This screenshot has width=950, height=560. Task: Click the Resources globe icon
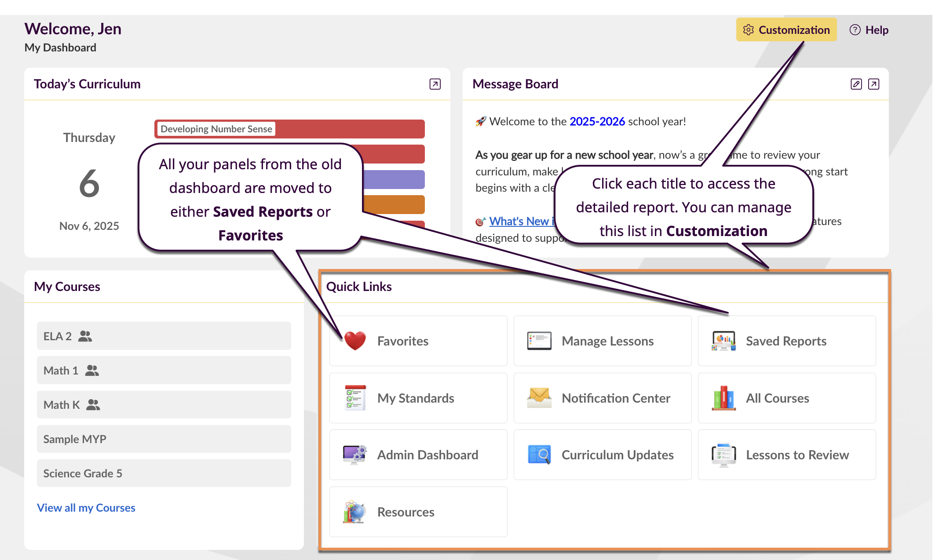[355, 512]
